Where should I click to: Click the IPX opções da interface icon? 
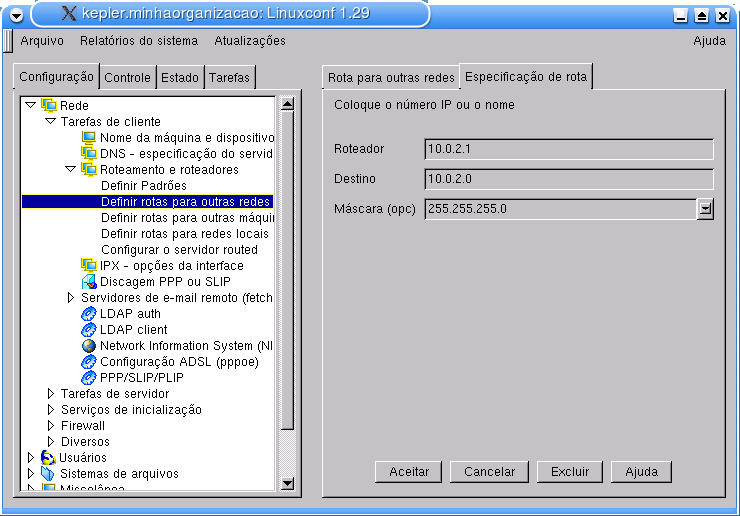coord(88,265)
